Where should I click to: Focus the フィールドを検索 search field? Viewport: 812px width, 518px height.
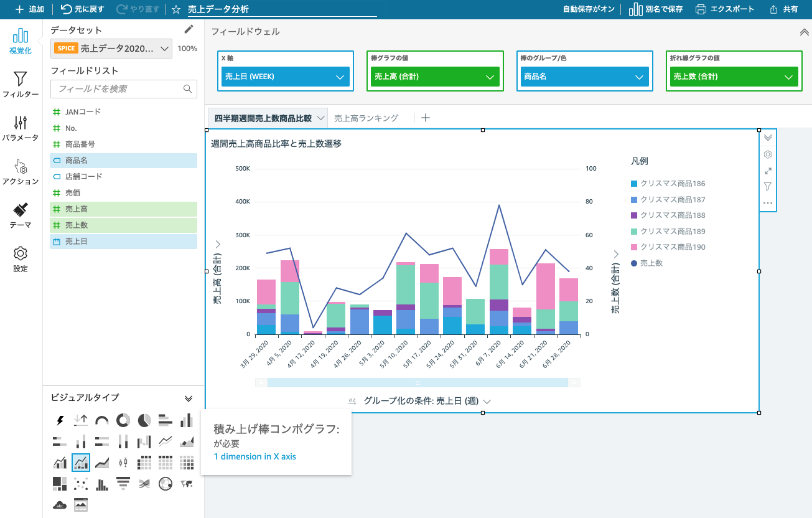tap(124, 89)
